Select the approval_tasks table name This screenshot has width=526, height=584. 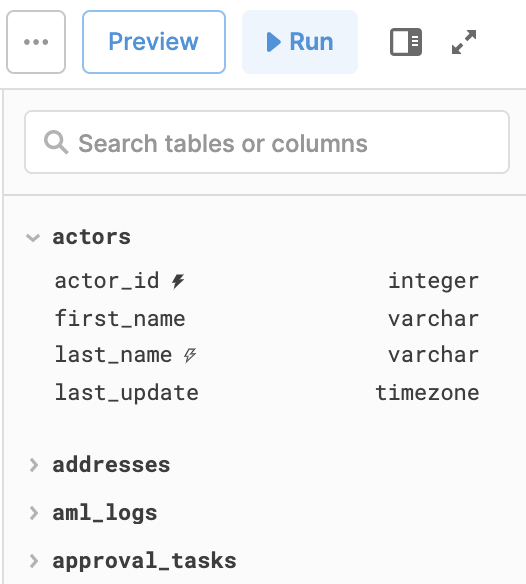145,561
